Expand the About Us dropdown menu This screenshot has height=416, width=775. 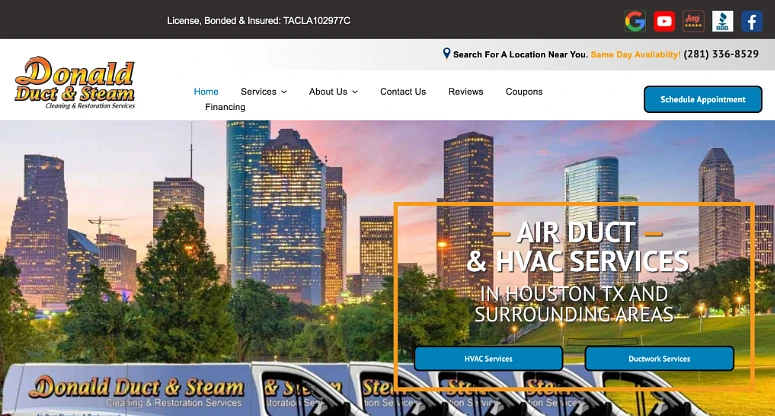(x=333, y=92)
